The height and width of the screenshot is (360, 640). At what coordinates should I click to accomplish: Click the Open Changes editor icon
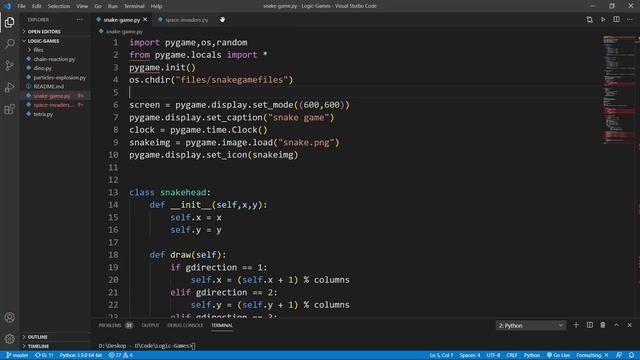click(x=589, y=20)
